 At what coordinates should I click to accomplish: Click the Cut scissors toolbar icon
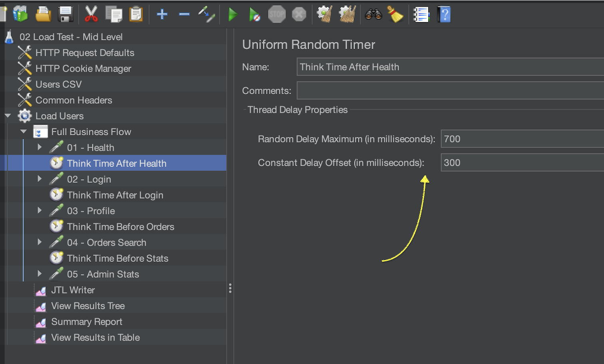click(91, 14)
